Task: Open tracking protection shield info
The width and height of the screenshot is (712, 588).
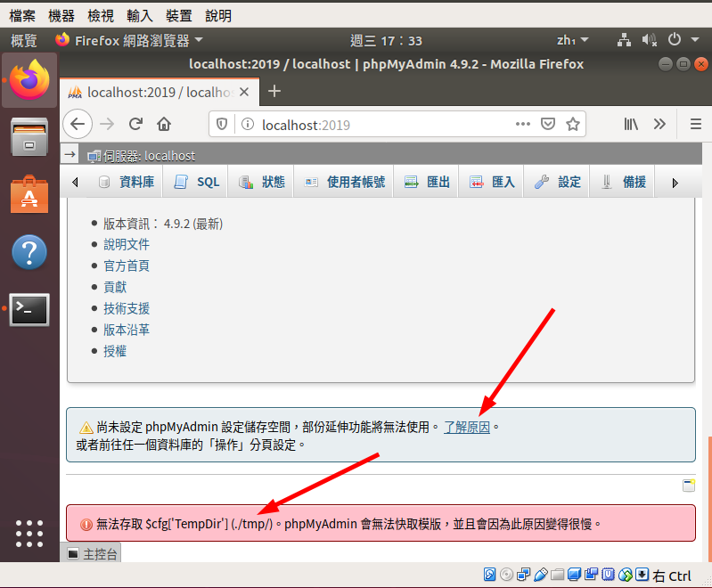Action: [222, 124]
